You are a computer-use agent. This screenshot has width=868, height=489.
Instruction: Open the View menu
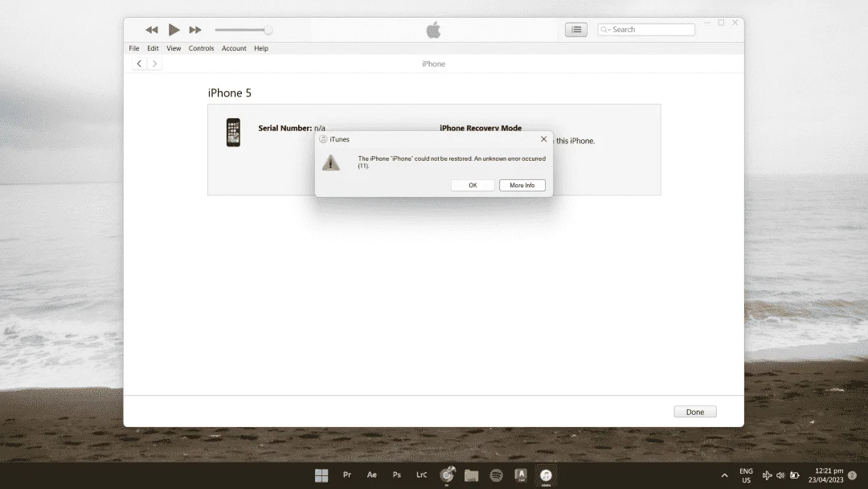[x=174, y=48]
